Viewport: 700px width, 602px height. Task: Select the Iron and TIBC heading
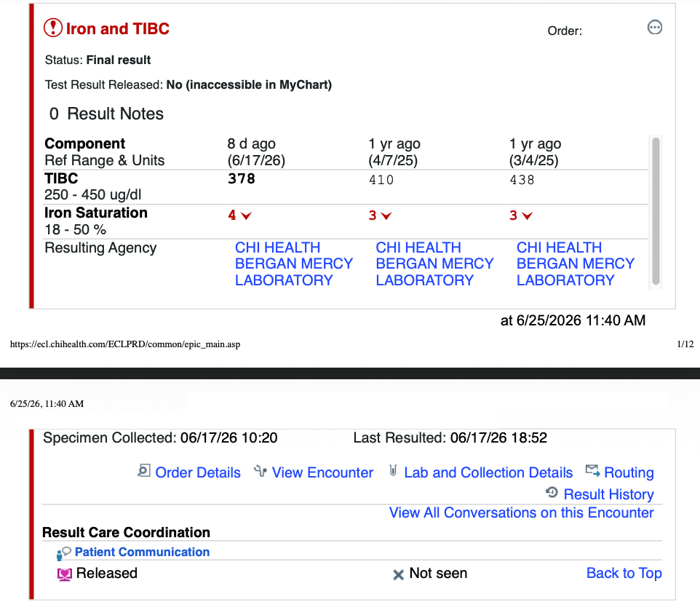coord(118,28)
